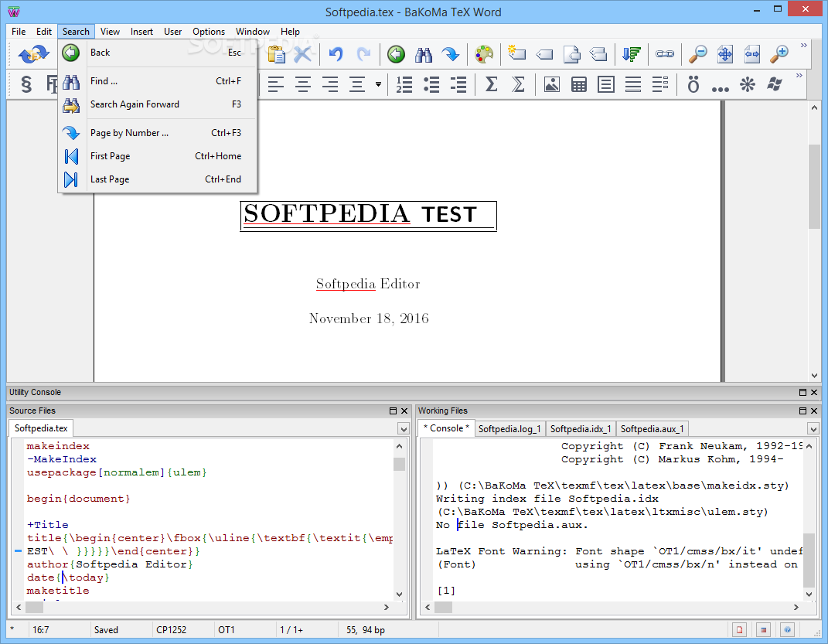Open Source Files tab list dropdown
Image resolution: width=828 pixels, height=644 pixels.
[404, 428]
